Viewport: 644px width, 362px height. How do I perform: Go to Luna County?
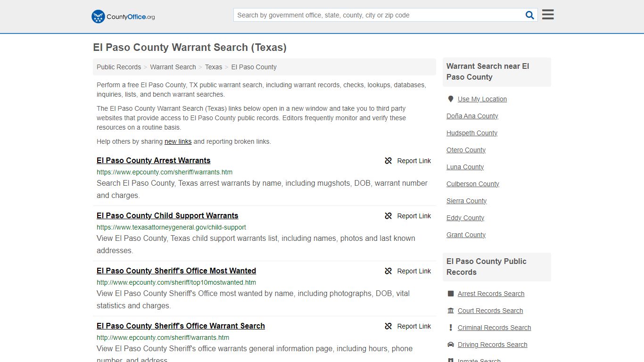pyautogui.click(x=465, y=167)
